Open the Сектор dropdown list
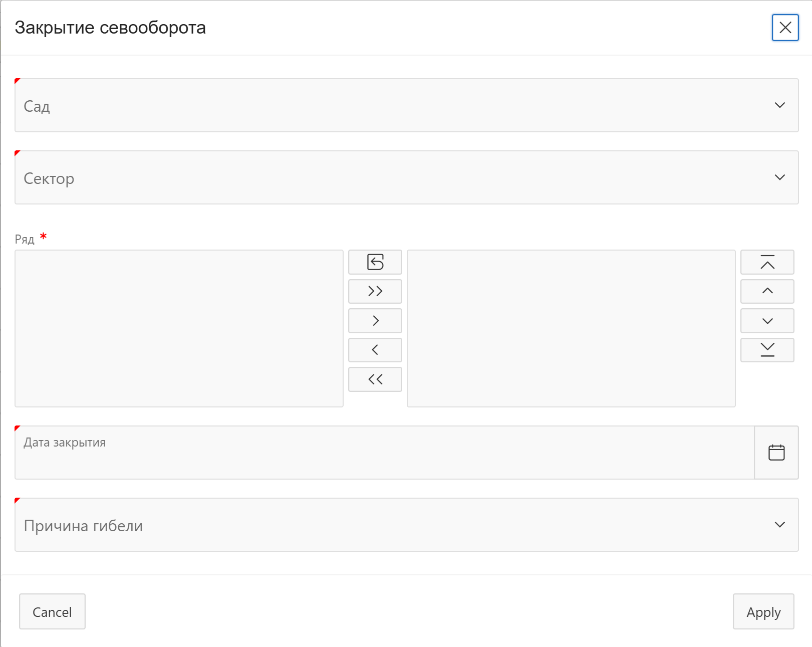Viewport: 812px width, 647px height. pyautogui.click(x=406, y=177)
